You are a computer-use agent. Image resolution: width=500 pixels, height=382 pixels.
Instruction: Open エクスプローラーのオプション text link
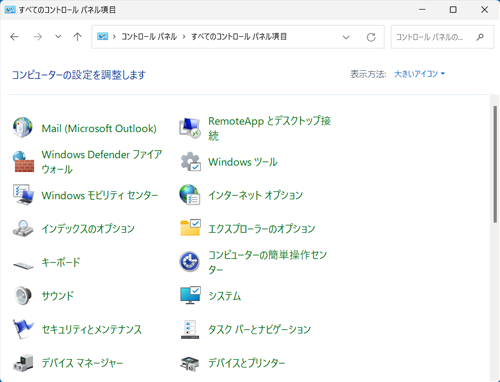point(262,228)
